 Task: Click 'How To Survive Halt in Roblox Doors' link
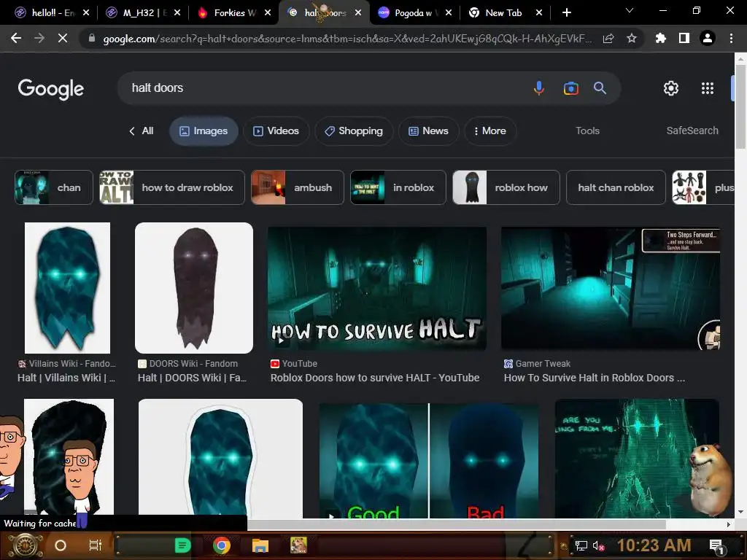594,378
